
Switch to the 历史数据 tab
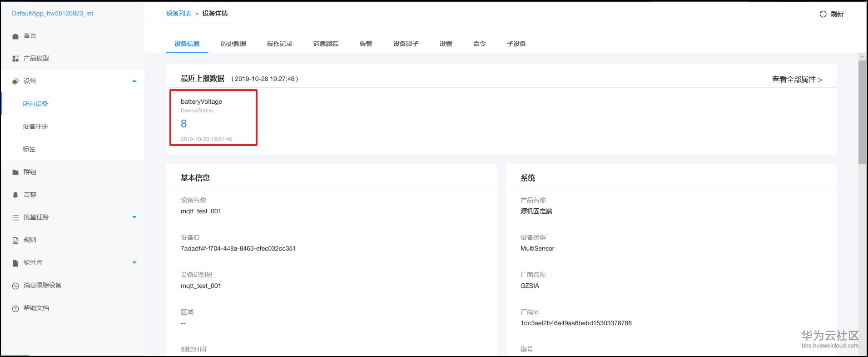(233, 44)
